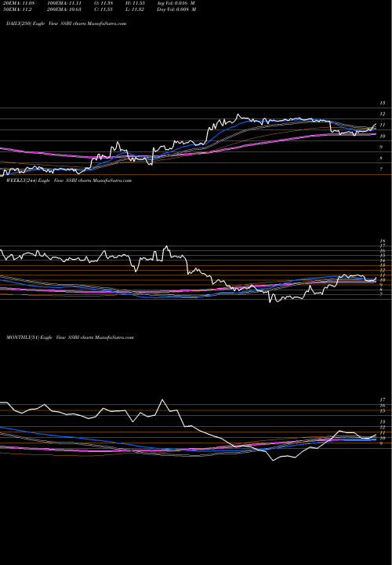This screenshot has width=392, height=565.
Task: Click price label 18 on weekly chart axis
Action: pos(383,242)
